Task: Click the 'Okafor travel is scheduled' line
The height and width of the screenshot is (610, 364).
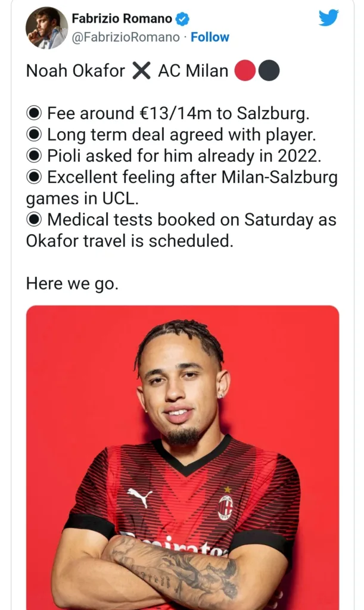Action: pyautogui.click(x=129, y=241)
